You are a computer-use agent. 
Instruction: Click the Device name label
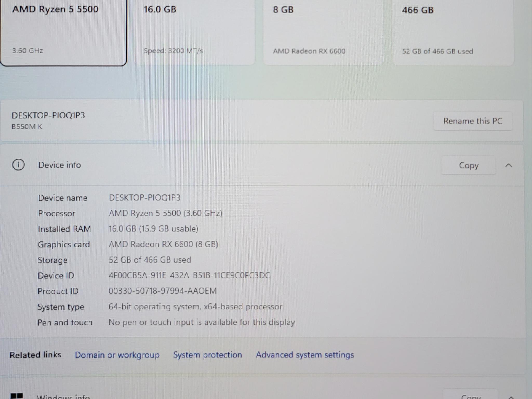pos(63,198)
